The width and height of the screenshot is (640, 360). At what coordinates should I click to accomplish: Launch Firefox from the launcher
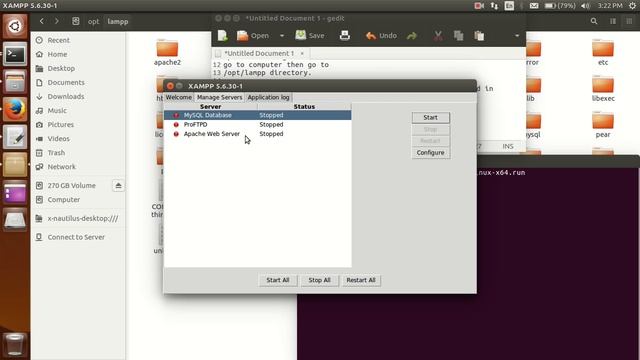click(x=15, y=109)
